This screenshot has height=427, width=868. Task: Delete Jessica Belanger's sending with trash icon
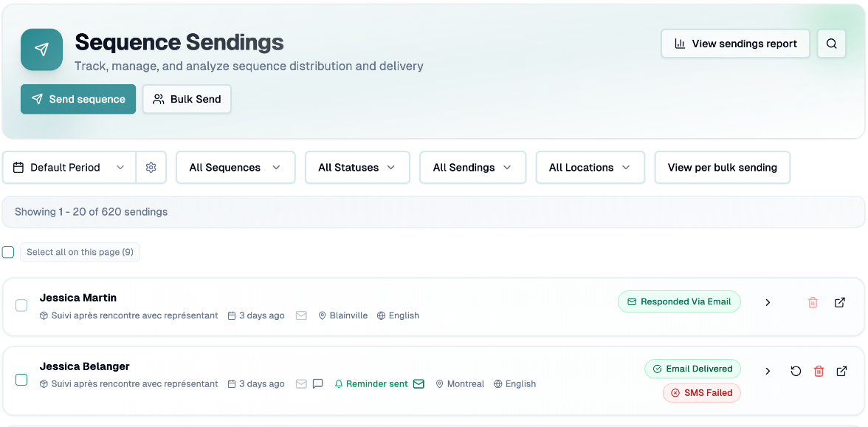pyautogui.click(x=819, y=371)
